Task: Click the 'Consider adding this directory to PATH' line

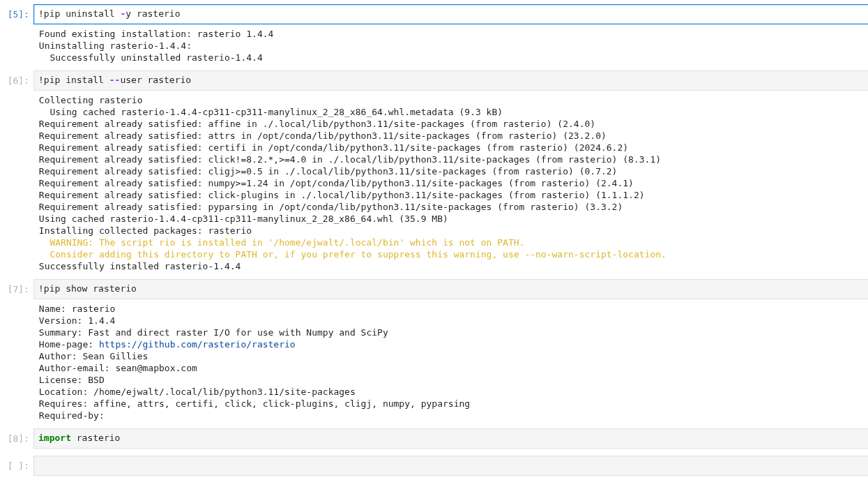Action: click(x=358, y=255)
